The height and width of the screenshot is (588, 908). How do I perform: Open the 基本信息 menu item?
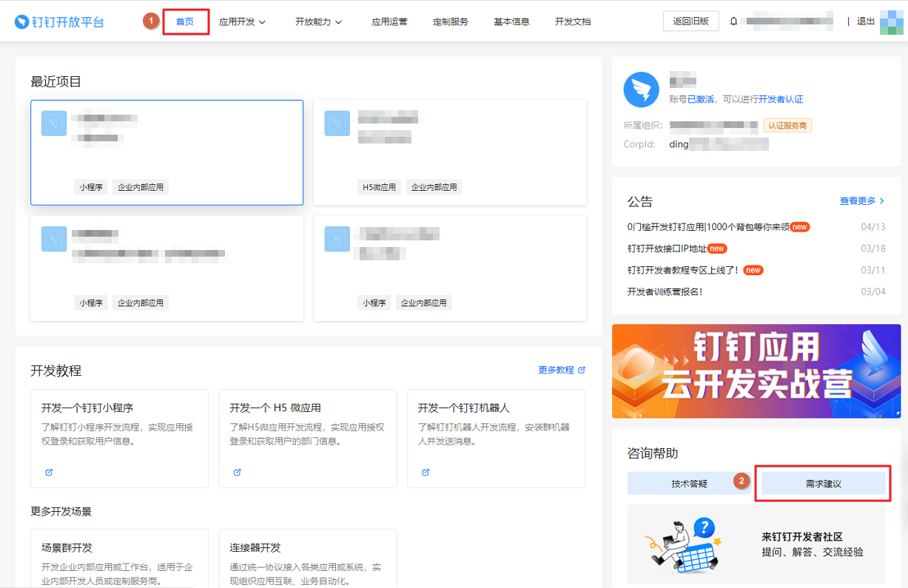511,21
